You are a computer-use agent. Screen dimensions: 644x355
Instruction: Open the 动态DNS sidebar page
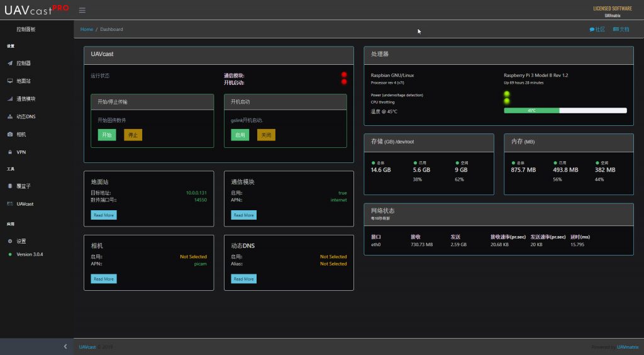coord(26,116)
